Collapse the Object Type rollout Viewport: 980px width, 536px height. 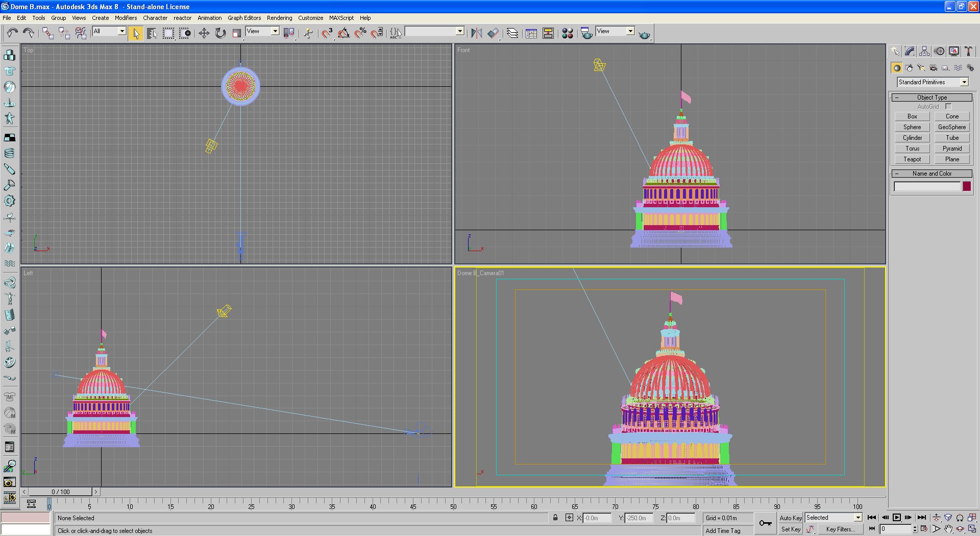click(932, 98)
